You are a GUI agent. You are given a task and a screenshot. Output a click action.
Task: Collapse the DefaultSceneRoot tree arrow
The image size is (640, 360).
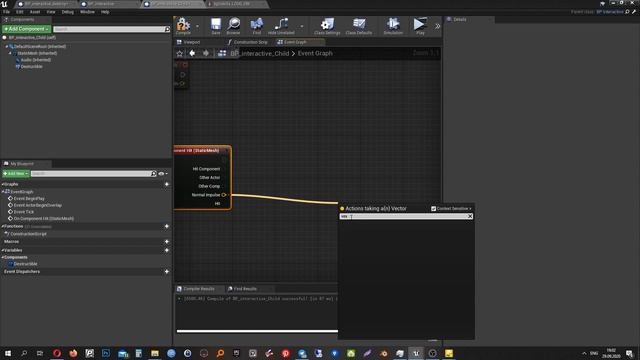point(7,47)
